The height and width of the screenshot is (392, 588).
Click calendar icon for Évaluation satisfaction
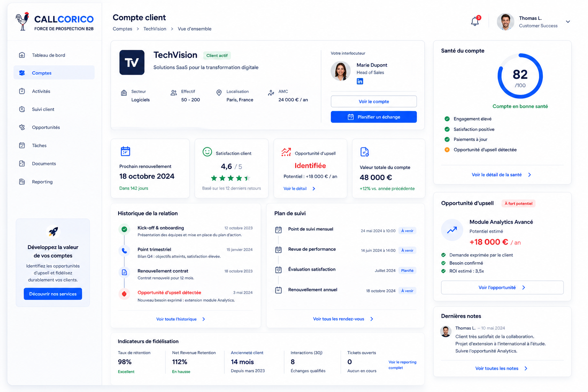point(278,270)
